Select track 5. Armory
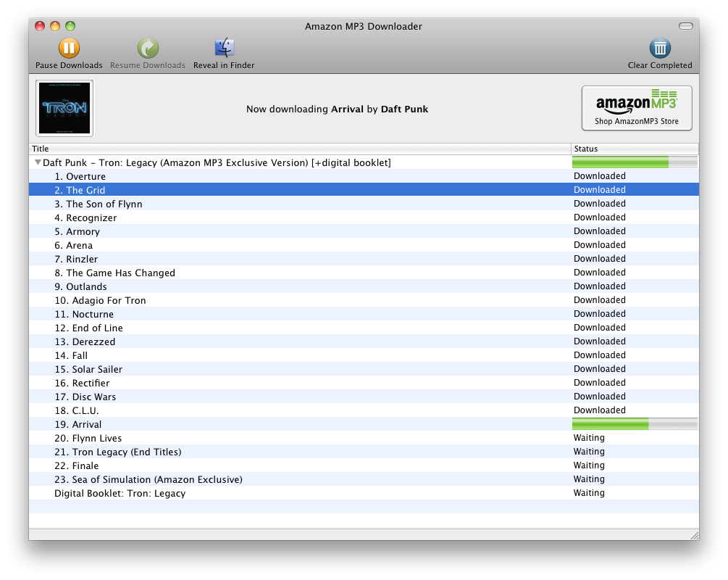728x580 pixels. [364, 231]
